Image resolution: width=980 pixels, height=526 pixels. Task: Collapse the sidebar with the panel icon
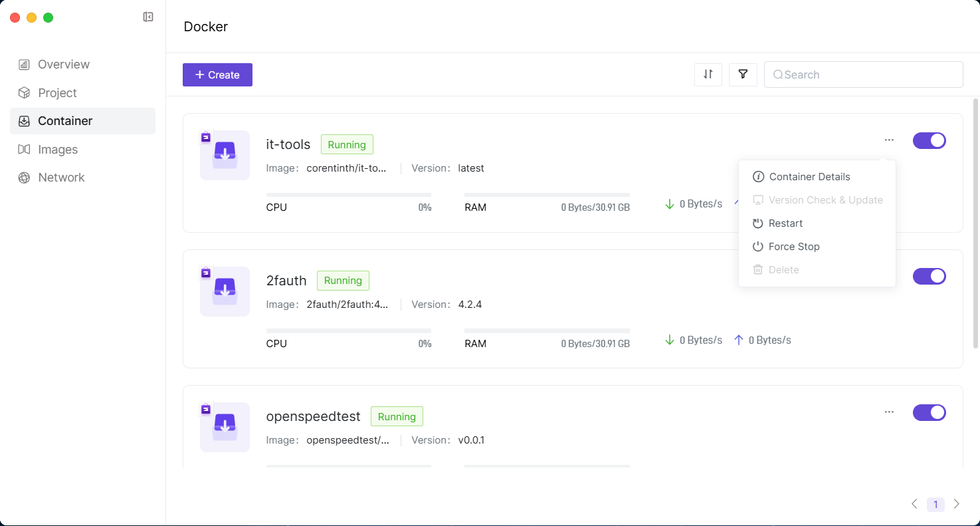pos(148,17)
